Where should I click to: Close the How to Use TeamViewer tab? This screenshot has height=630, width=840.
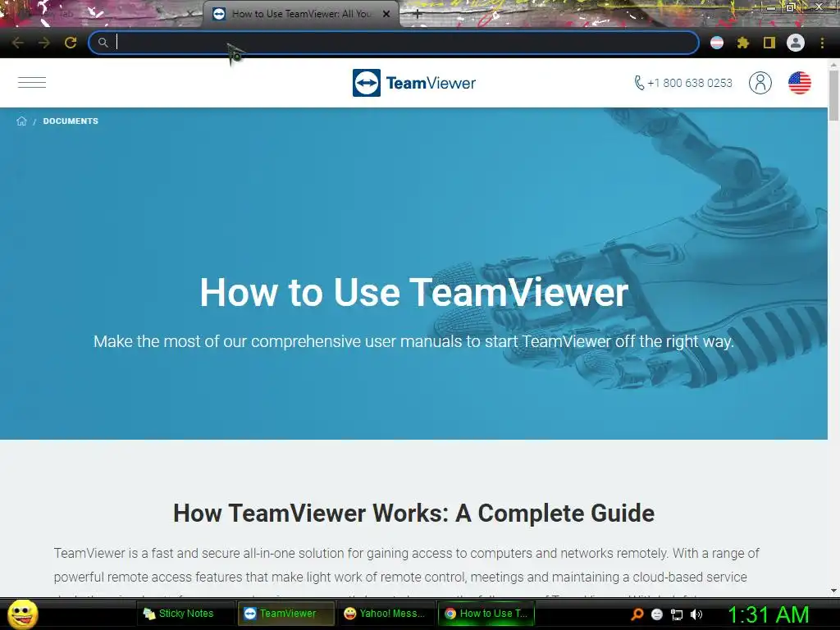(x=386, y=14)
